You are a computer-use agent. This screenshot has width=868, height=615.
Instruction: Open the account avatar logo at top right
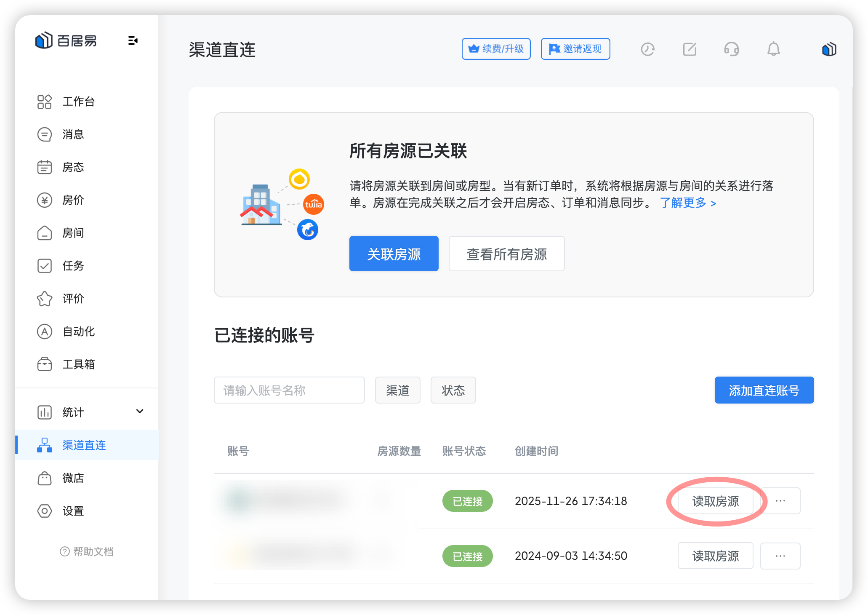[828, 49]
